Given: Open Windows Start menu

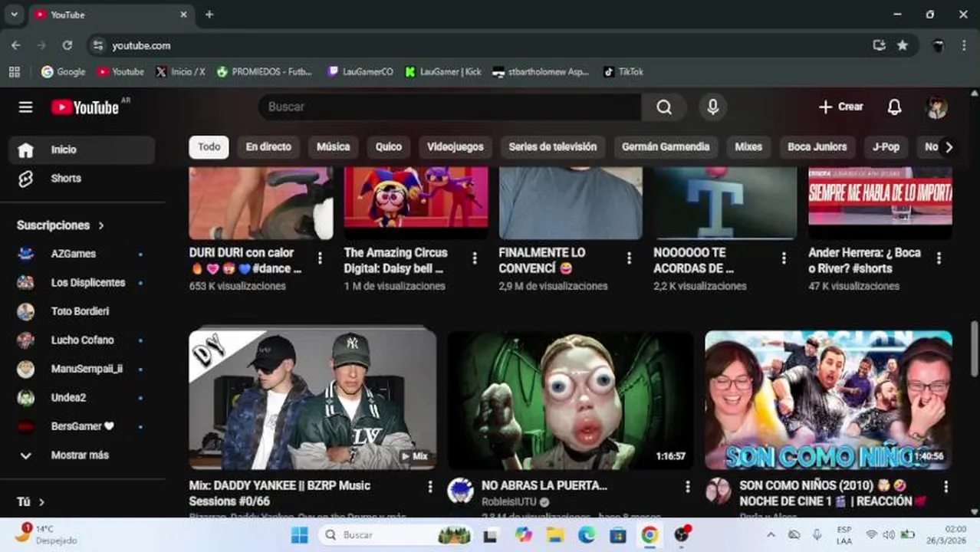Looking at the screenshot, I should 299,535.
